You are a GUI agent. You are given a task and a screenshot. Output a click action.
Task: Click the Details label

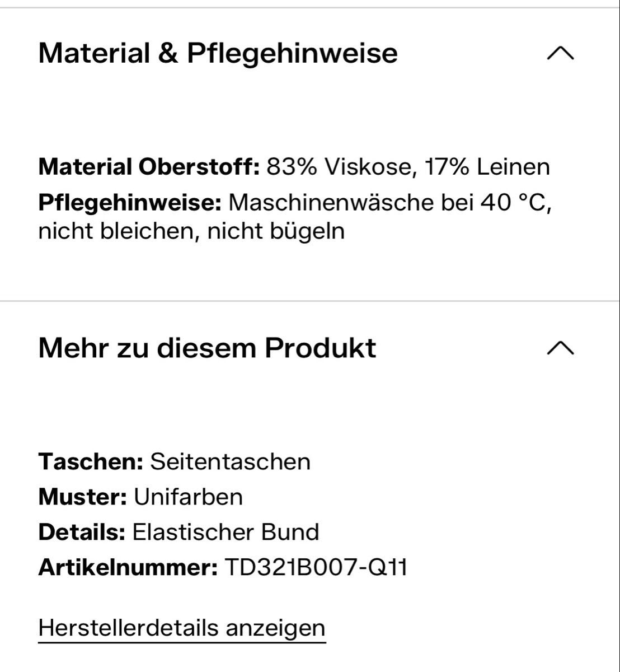click(82, 532)
